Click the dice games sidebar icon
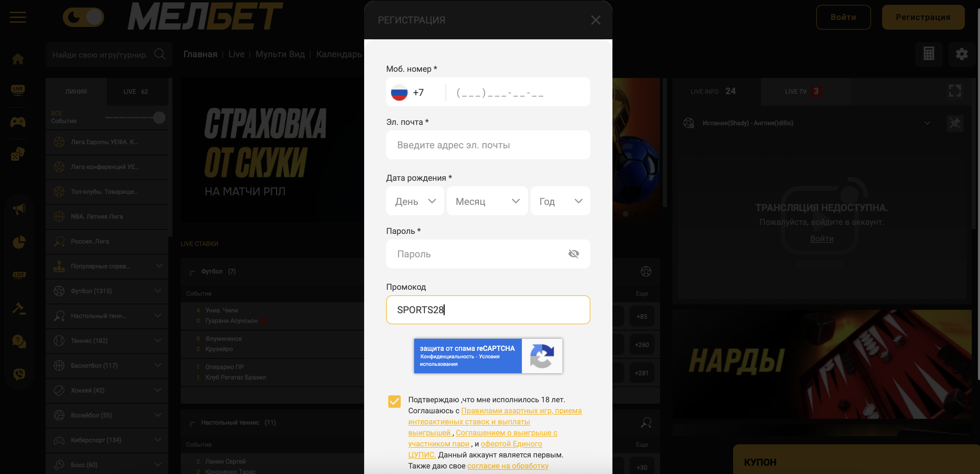The image size is (980, 474). coord(18,154)
